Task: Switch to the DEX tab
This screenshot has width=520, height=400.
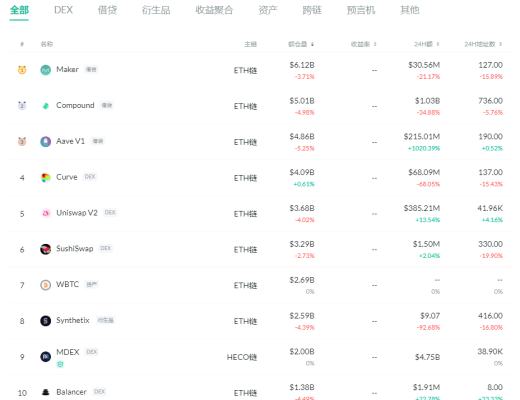Action: tap(63, 10)
